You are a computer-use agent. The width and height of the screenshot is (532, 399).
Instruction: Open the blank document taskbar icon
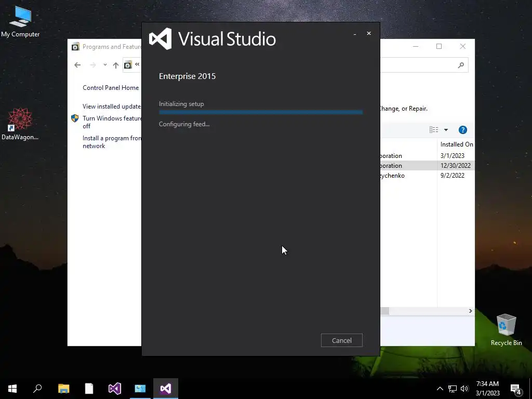tap(89, 389)
